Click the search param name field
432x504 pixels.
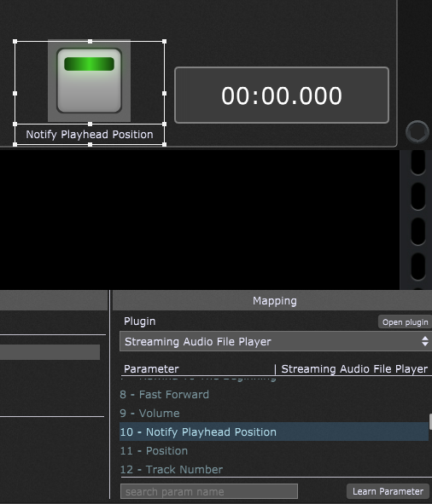click(209, 491)
